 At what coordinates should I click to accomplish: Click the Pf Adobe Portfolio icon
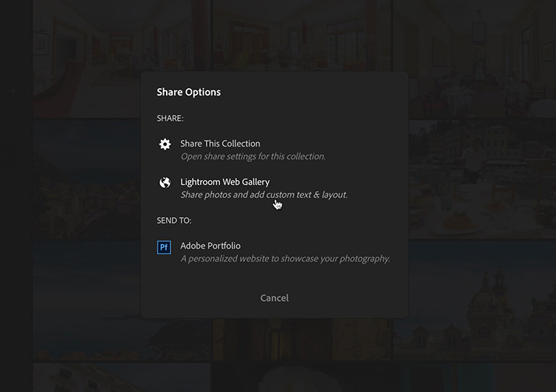point(164,247)
